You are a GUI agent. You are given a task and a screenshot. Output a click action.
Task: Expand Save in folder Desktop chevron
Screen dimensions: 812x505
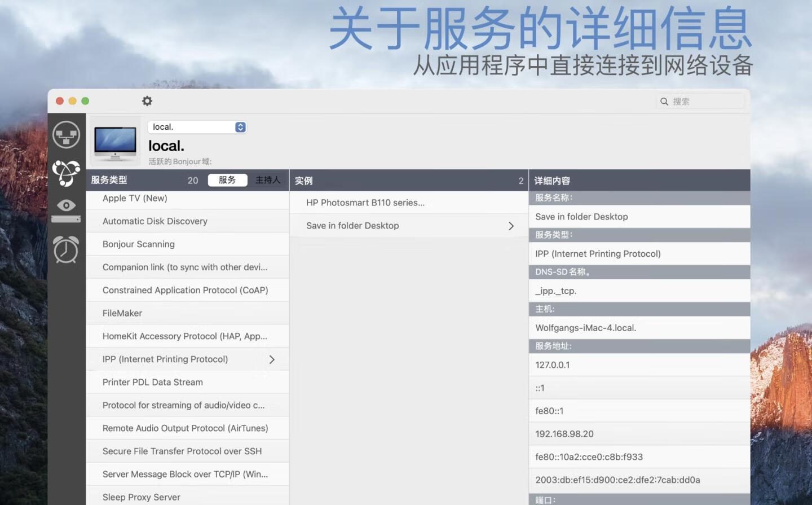pos(511,226)
